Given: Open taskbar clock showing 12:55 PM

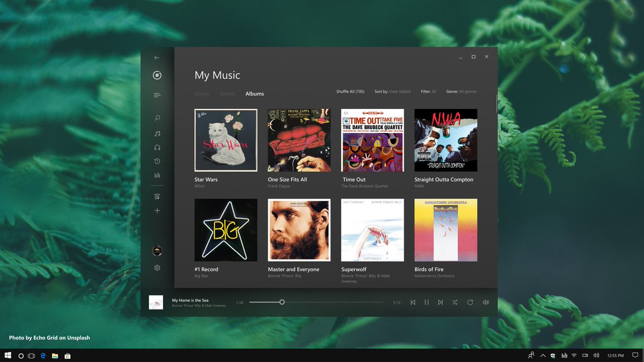Looking at the screenshot, I should (x=616, y=356).
